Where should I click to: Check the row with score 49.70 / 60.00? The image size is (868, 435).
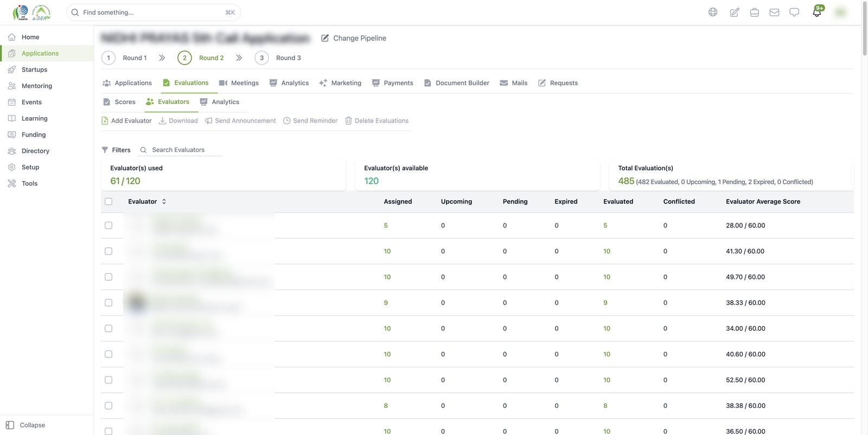108,277
